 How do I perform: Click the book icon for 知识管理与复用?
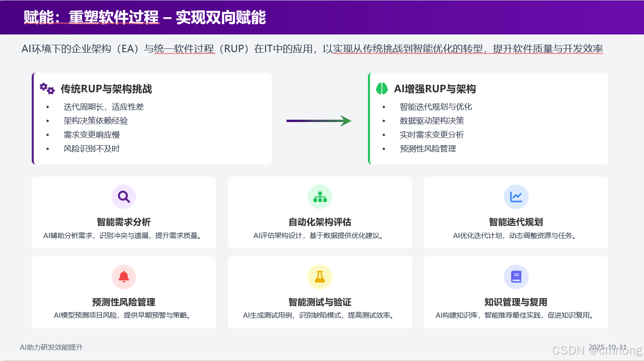(516, 276)
